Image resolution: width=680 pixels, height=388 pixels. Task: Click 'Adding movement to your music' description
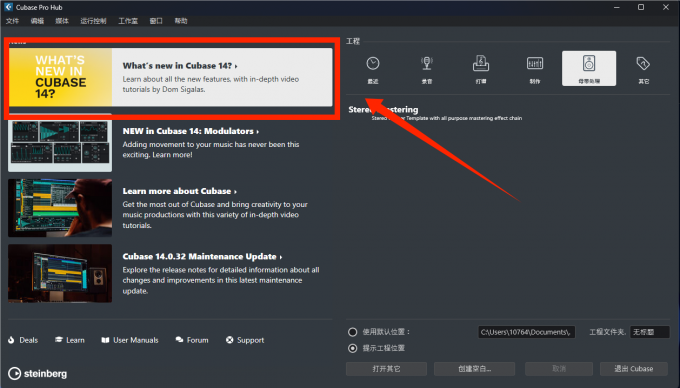[x=211, y=150]
